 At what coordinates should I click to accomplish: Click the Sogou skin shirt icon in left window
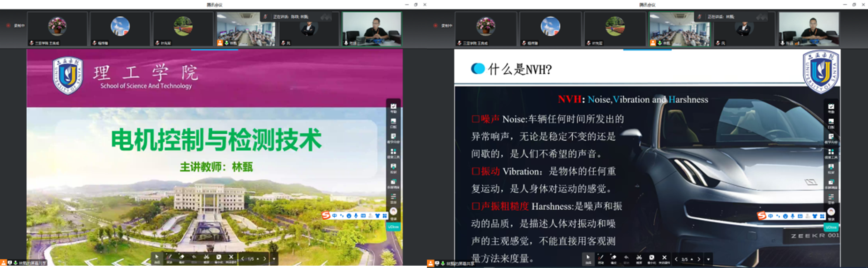[377, 216]
